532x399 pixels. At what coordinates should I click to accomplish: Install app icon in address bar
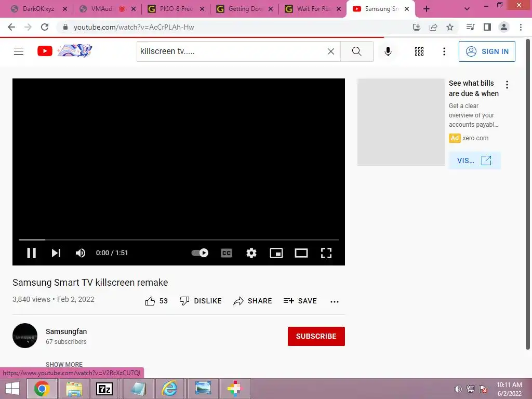[x=416, y=27]
